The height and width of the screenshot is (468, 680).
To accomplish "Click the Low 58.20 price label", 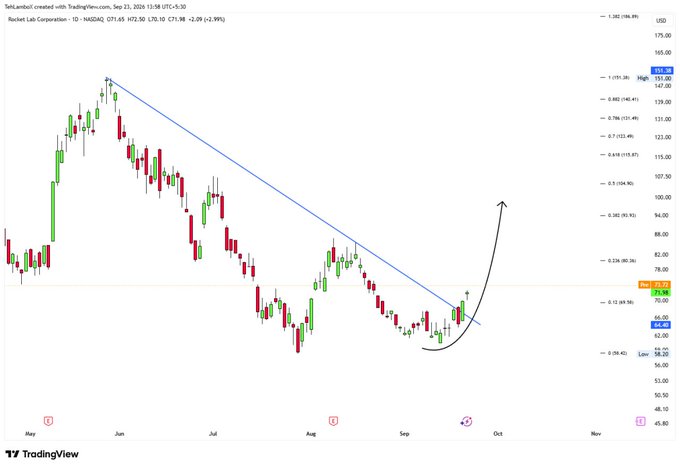I will (x=654, y=354).
